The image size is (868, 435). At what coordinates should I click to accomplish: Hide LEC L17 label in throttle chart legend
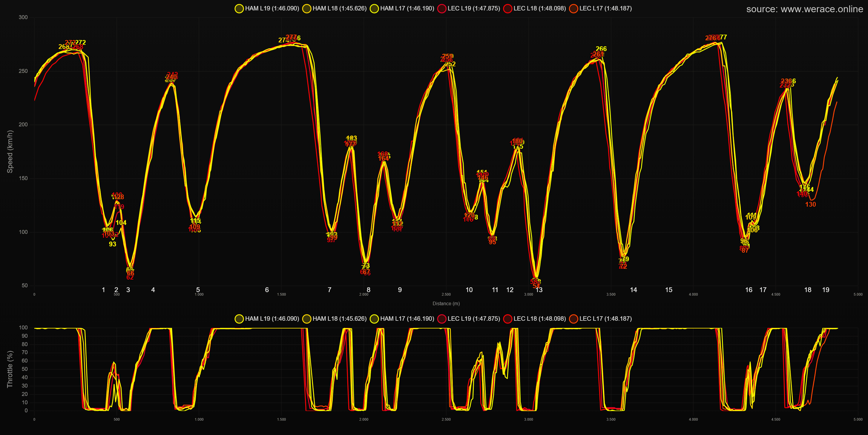(605, 319)
